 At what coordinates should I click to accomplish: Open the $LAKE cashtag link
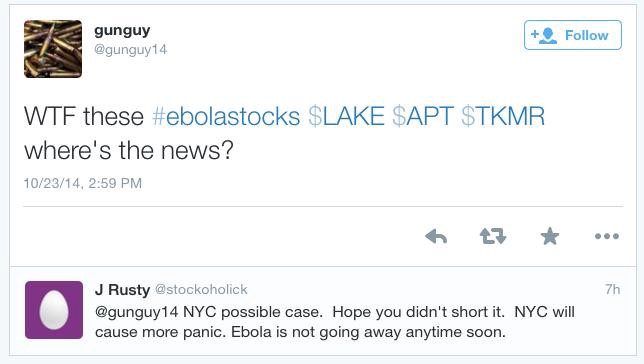click(x=346, y=116)
